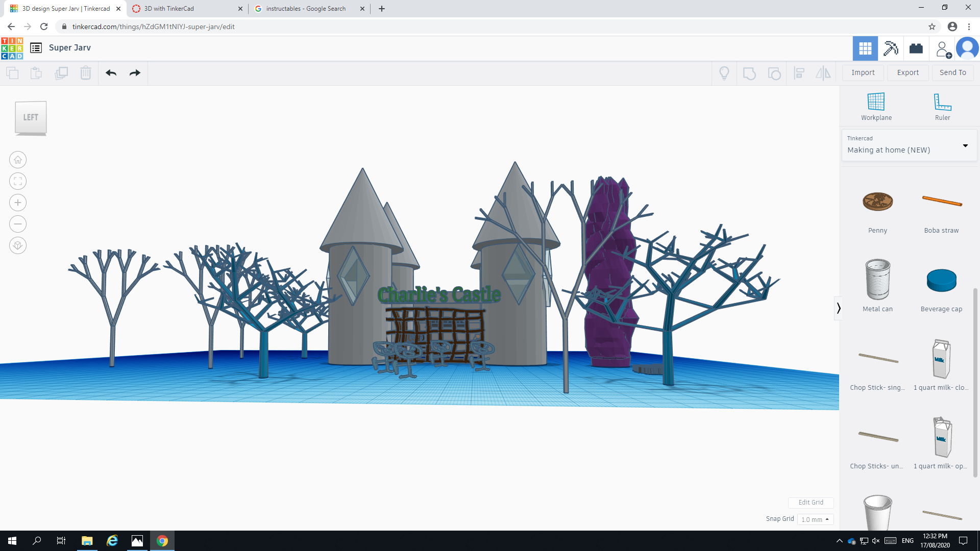Click the Copy tool icon
This screenshot has height=551, width=980.
pyautogui.click(x=12, y=73)
